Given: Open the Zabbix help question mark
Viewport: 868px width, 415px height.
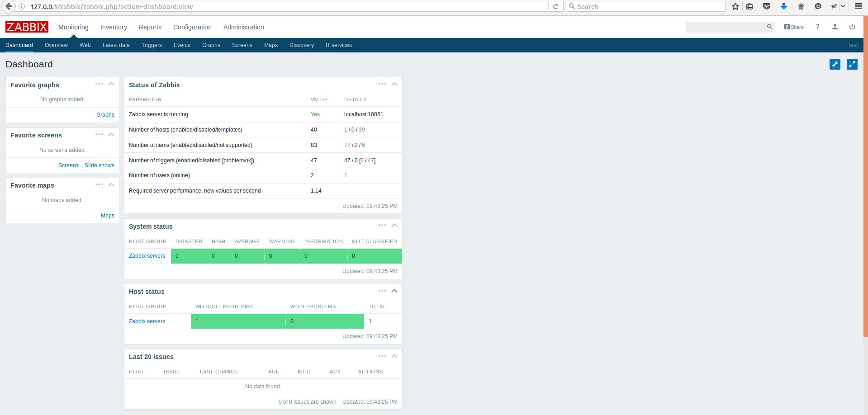Looking at the screenshot, I should (x=817, y=27).
